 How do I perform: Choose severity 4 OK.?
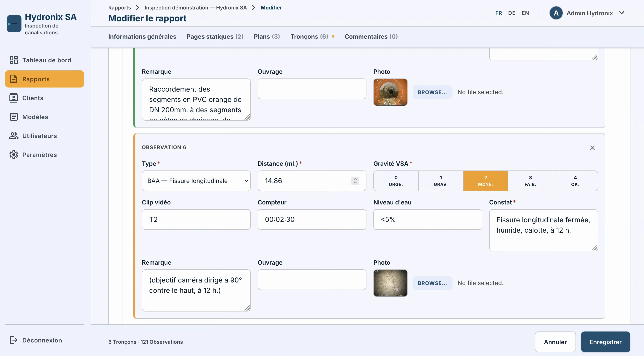(x=575, y=181)
